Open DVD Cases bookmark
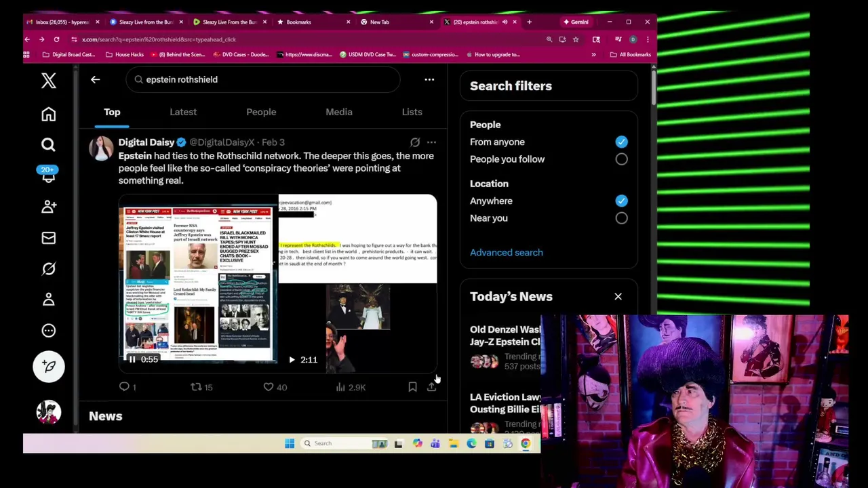The height and width of the screenshot is (488, 868). pyautogui.click(x=241, y=54)
